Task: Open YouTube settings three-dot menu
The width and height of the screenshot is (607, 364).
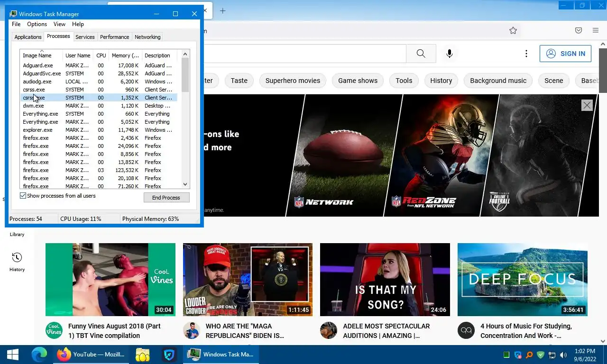Action: coord(526,54)
